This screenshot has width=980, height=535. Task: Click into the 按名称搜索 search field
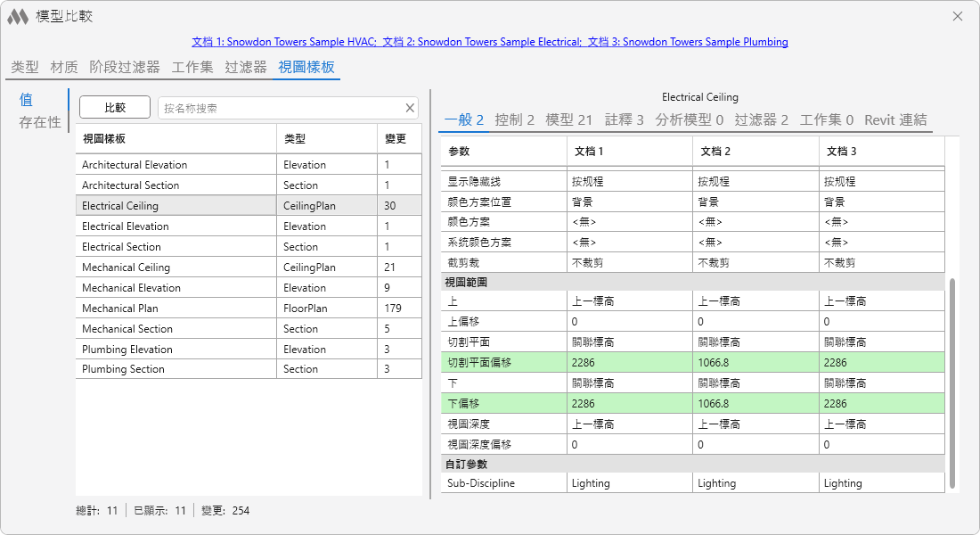[x=282, y=108]
